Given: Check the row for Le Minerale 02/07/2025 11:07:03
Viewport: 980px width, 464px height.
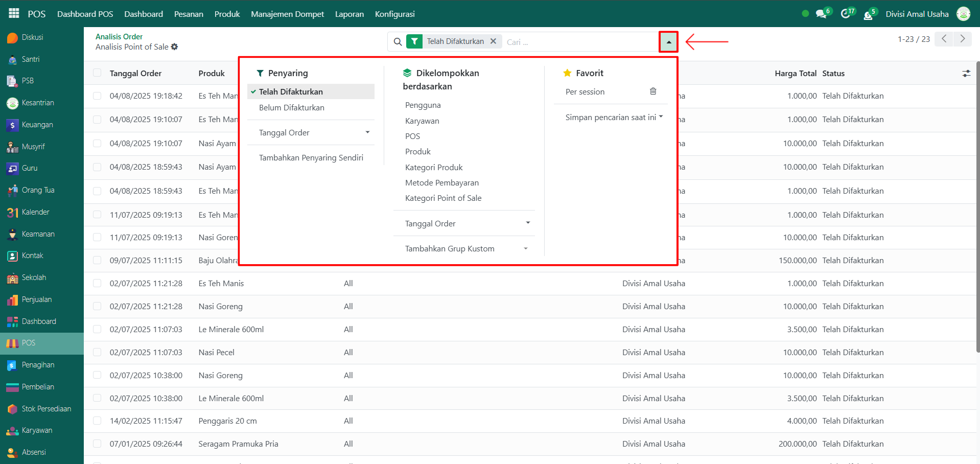Looking at the screenshot, I should (97, 330).
